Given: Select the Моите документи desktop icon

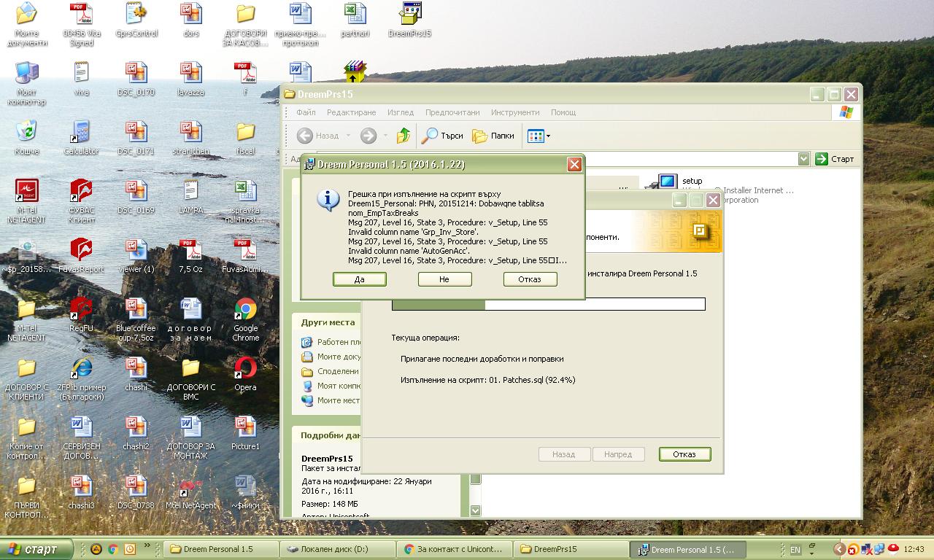Looking at the screenshot, I should click(26, 25).
